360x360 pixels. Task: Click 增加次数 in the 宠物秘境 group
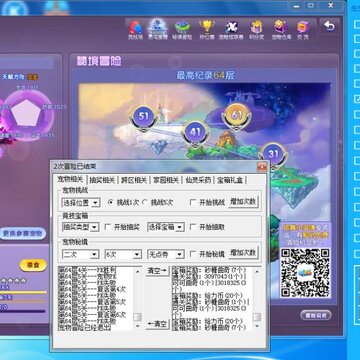(243, 253)
